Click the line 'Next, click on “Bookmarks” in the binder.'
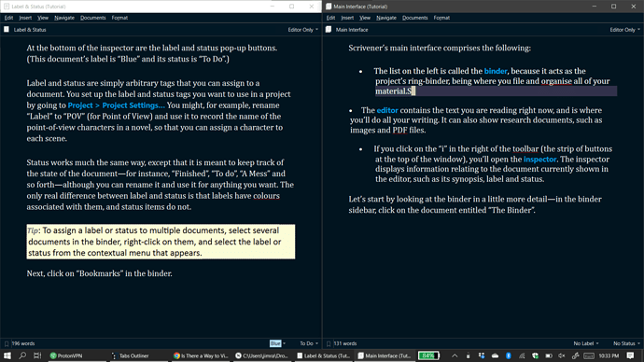The height and width of the screenshot is (362, 644). (99, 273)
